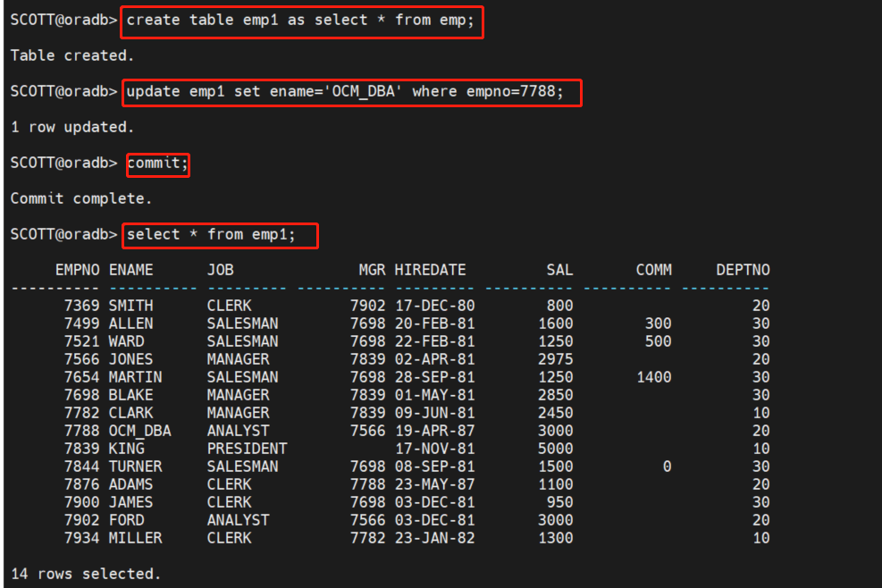Click salary value 950 for JAMES
882x588 pixels.
[x=559, y=502]
